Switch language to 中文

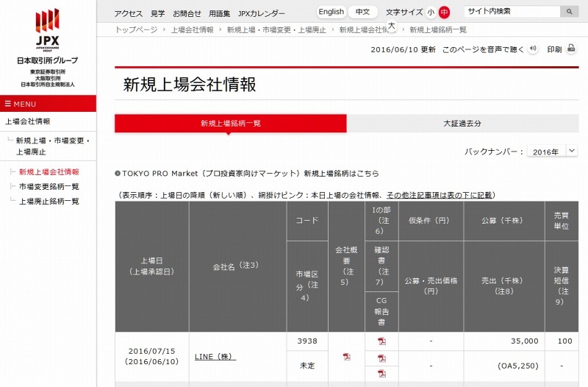362,12
